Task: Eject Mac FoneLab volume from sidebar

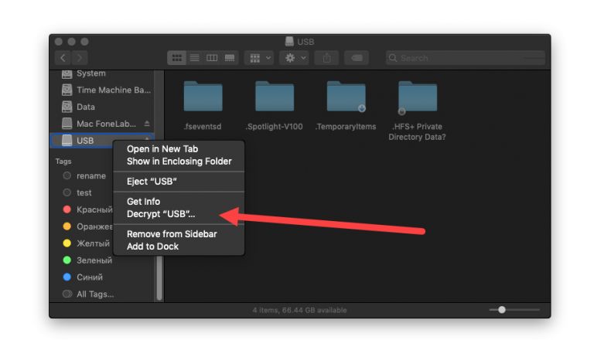Action: 147,124
